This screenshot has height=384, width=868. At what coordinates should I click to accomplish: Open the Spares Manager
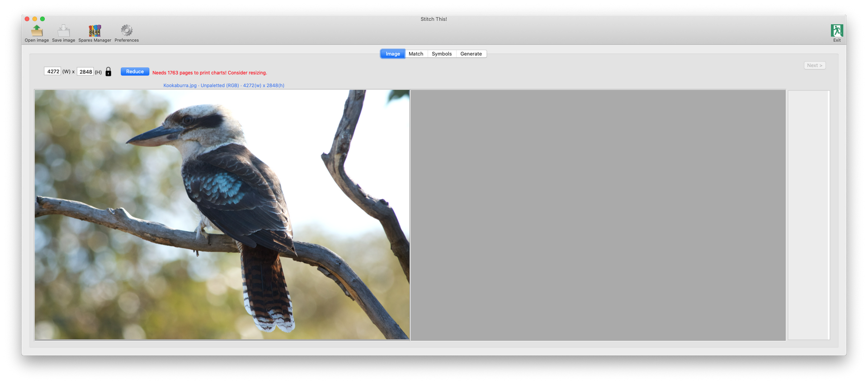click(x=94, y=31)
